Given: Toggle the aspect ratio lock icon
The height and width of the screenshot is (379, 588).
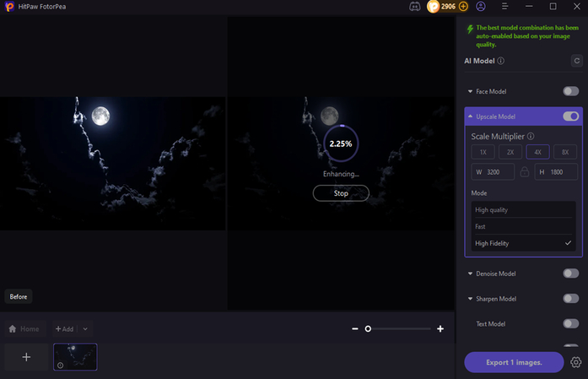Looking at the screenshot, I should (525, 172).
